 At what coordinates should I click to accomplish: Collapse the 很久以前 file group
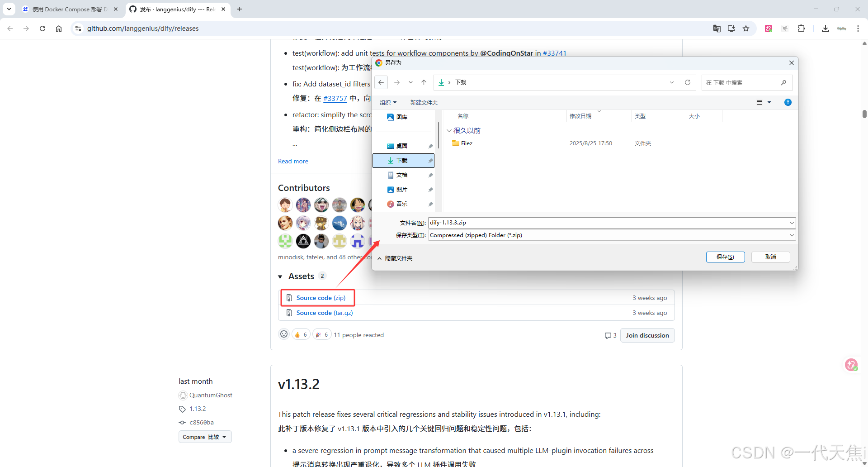[449, 130]
